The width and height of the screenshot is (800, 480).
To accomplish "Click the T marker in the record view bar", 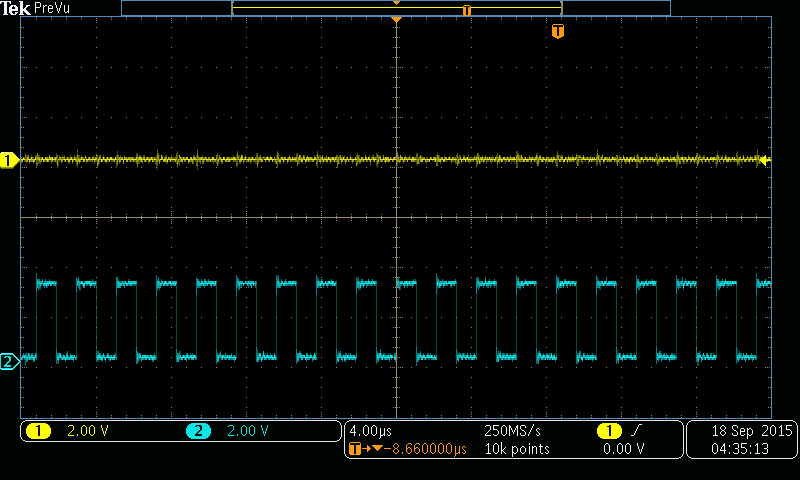I will click(466, 10).
